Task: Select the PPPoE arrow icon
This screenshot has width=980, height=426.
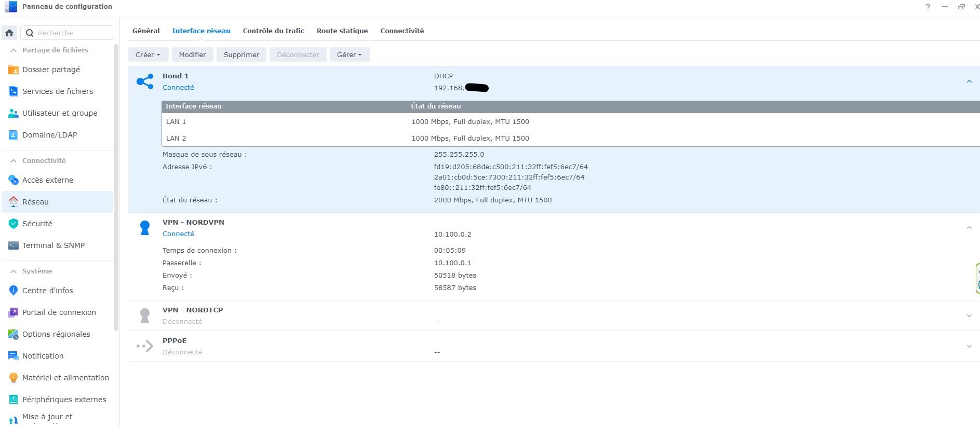Action: click(145, 346)
